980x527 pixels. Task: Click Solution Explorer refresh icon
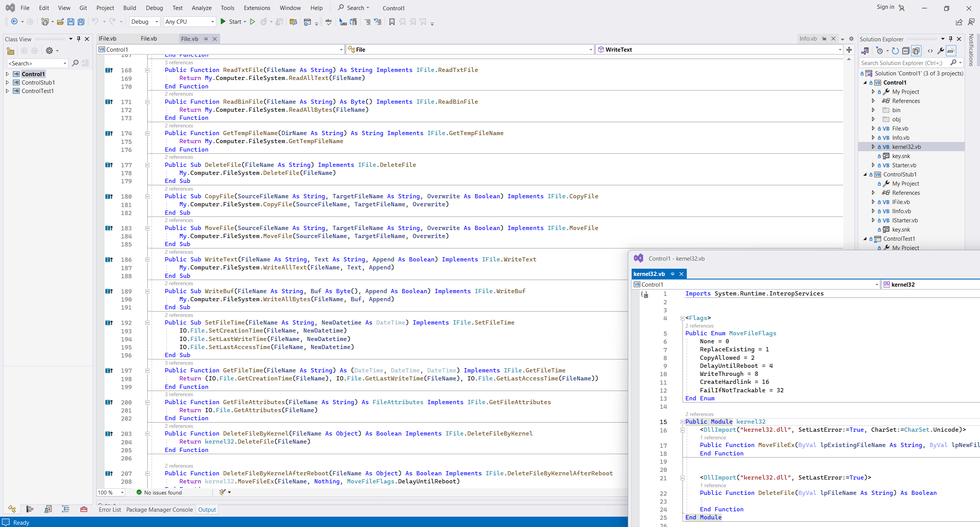tap(895, 51)
